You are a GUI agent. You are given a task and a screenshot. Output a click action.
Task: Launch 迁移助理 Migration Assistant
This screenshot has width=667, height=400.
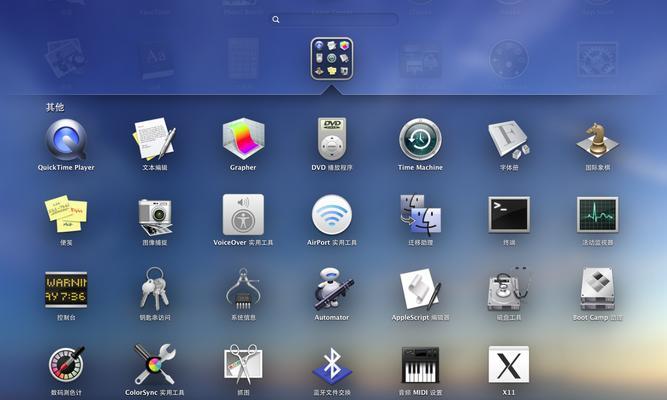[x=420, y=215]
